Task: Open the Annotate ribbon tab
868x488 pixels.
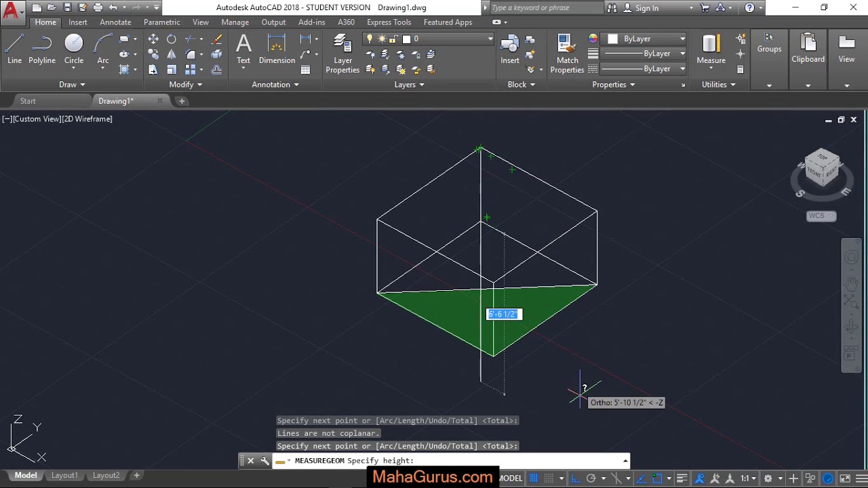Action: pyautogui.click(x=115, y=22)
